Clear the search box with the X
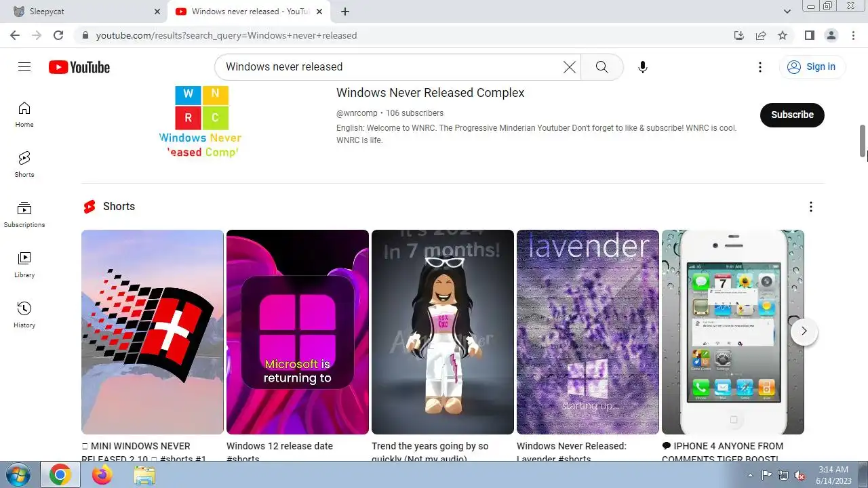The image size is (868, 488). tap(570, 66)
